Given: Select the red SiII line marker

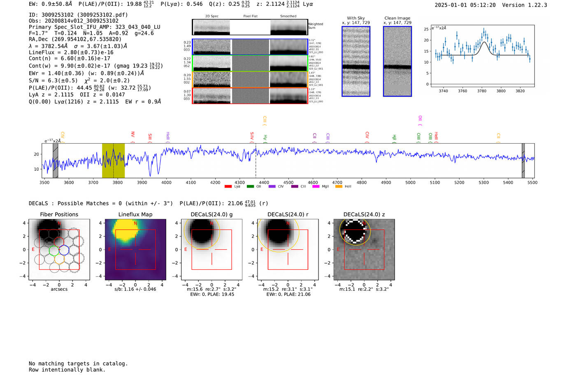Looking at the screenshot, I should (150, 138).
